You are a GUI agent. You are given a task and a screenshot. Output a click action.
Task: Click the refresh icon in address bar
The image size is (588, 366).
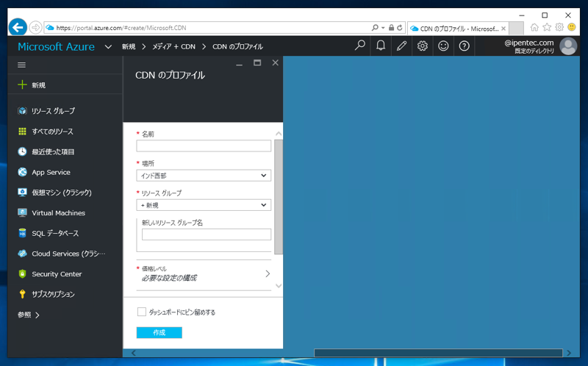click(x=400, y=28)
